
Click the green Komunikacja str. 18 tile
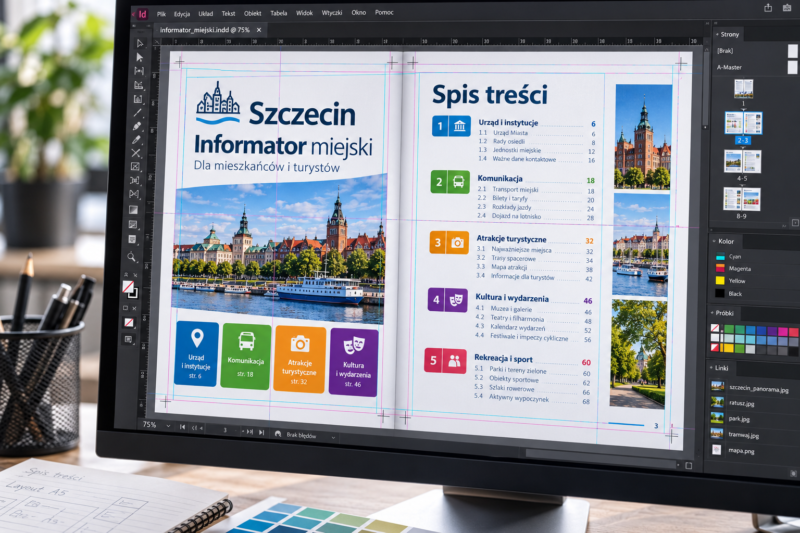point(245,356)
